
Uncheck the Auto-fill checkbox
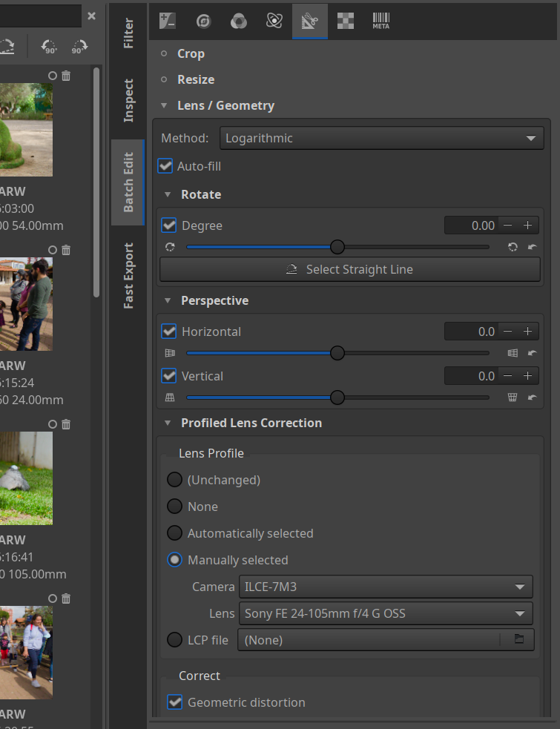point(165,166)
